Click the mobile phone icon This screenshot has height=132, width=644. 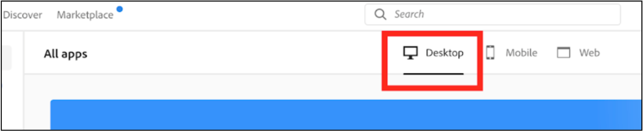pos(490,53)
